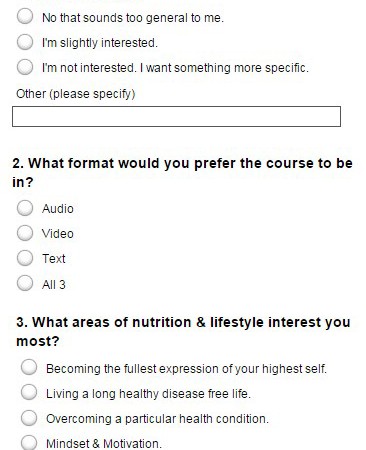Click the 'Mindset & Motivation.' label text
This screenshot has height=450, width=366.
point(104,444)
